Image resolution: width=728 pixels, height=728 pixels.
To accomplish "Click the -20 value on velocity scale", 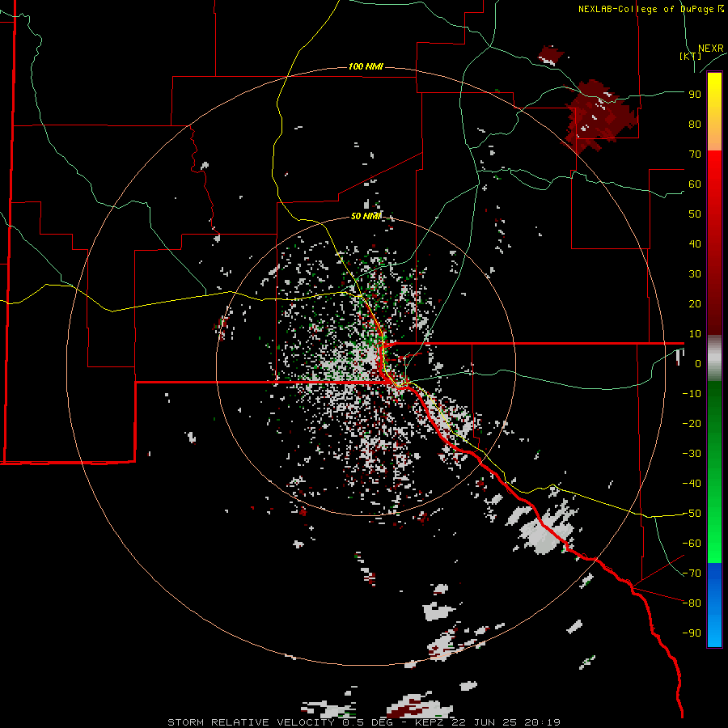I will click(x=692, y=424).
